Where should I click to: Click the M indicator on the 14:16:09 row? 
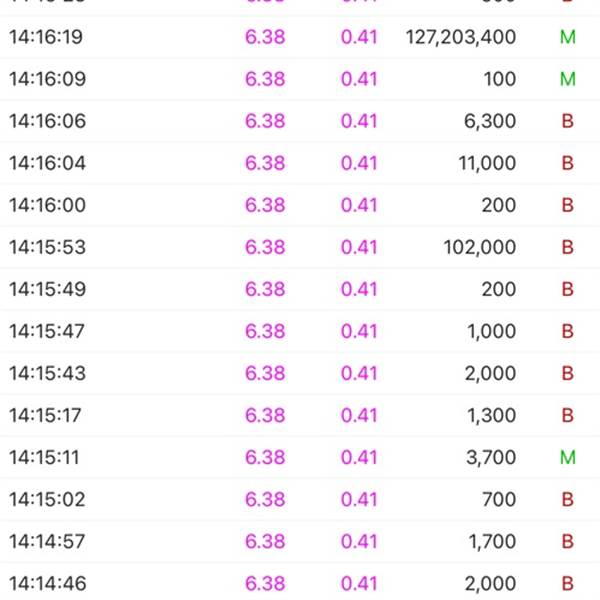click(x=568, y=79)
